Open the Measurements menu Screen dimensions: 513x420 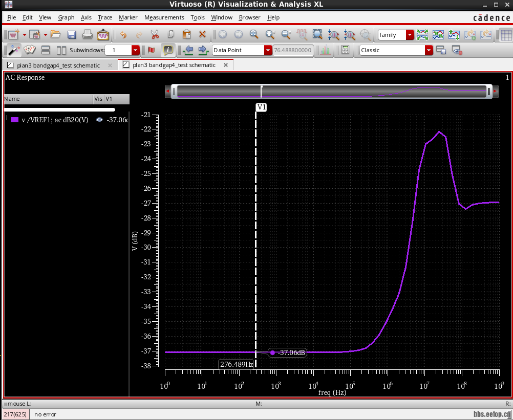pyautogui.click(x=164, y=17)
